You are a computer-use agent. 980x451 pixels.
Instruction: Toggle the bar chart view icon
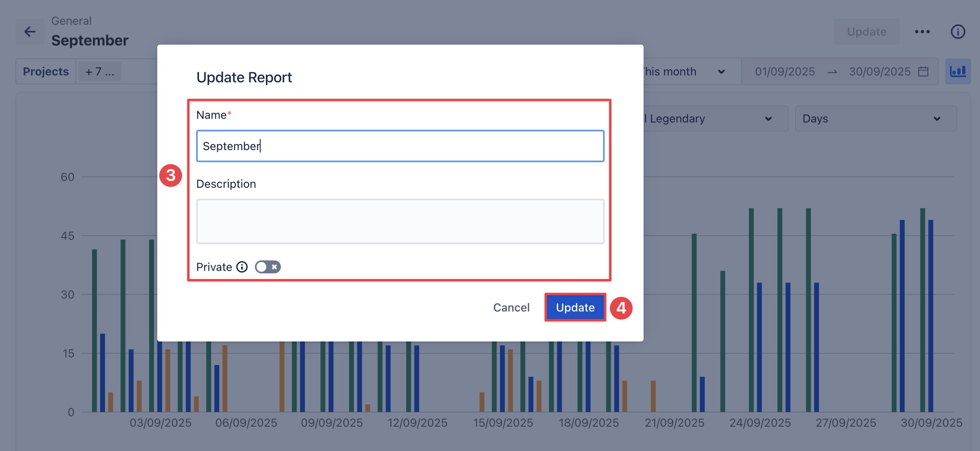click(958, 71)
